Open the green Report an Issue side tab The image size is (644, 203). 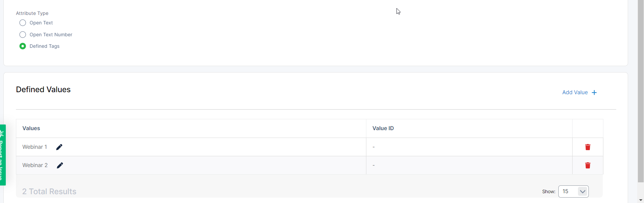[3, 155]
